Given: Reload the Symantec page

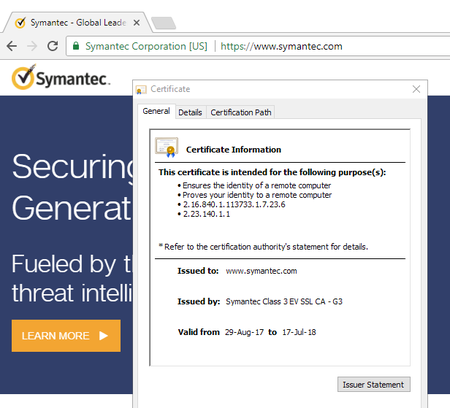Looking at the screenshot, I should point(53,46).
